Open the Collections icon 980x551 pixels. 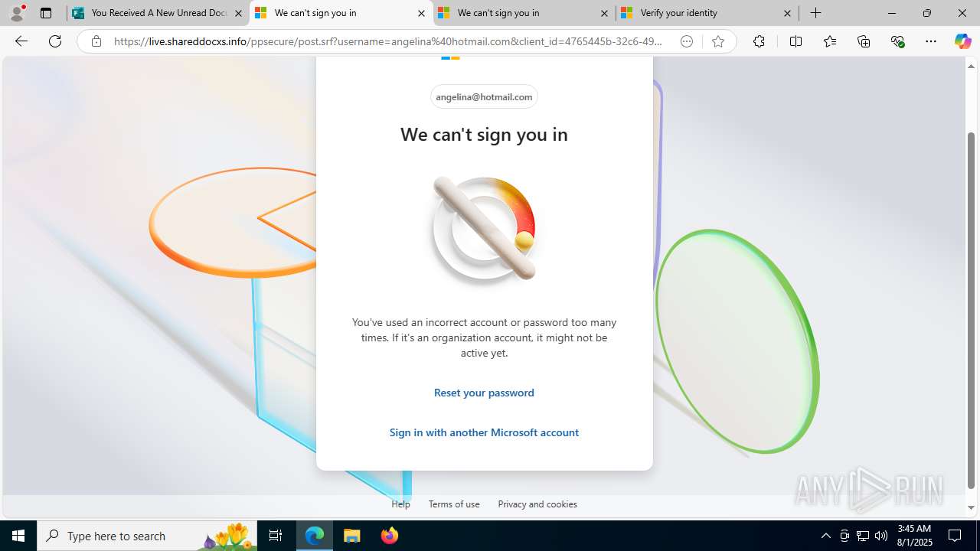pos(864,41)
